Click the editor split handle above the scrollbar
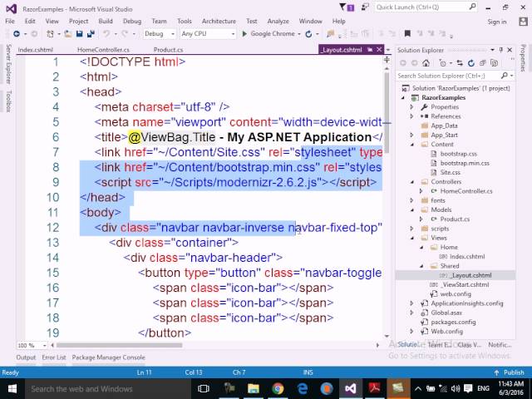Viewport: 532px width, 399px height. point(387,61)
